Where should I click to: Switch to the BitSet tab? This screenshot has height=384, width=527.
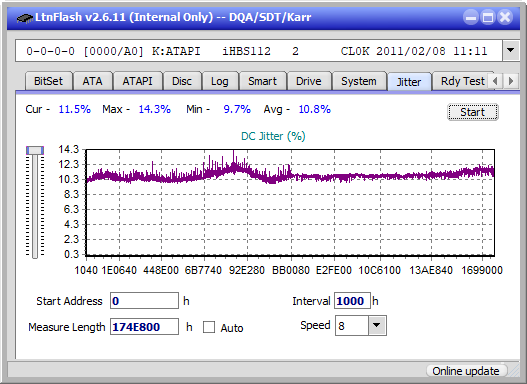48,81
